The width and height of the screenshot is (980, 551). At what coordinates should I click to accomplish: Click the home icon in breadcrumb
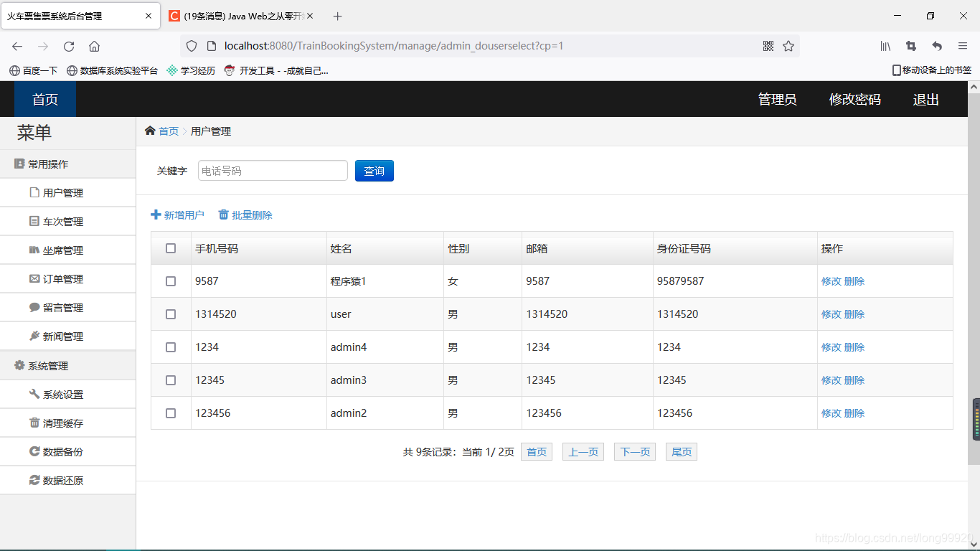(150, 131)
